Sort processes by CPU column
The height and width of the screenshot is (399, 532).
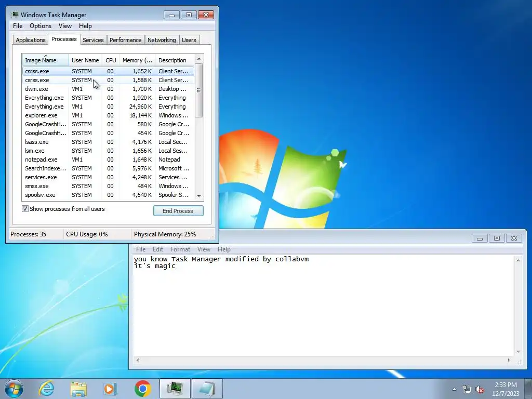click(x=111, y=60)
